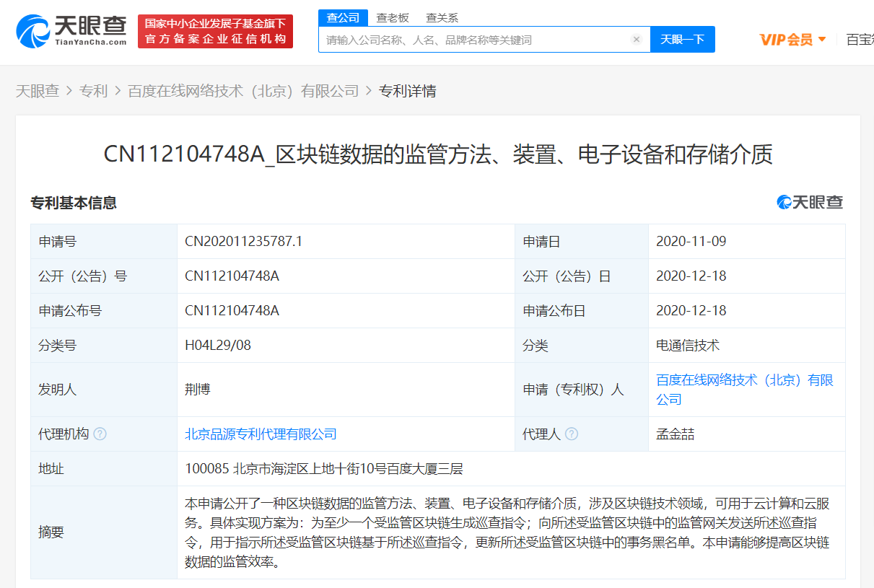Screen dimensions: 874x588
Task: Open the 北京品源专利代理有限公司 agency link
Action: tap(261, 434)
